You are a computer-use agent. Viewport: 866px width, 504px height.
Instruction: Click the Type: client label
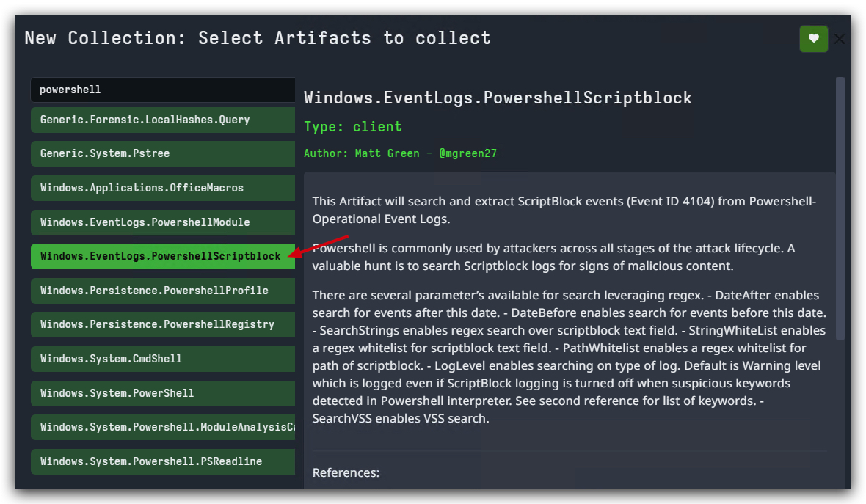[x=353, y=127]
